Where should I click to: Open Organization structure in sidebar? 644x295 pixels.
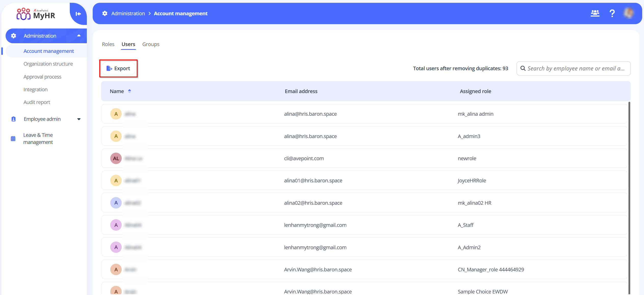(48, 64)
